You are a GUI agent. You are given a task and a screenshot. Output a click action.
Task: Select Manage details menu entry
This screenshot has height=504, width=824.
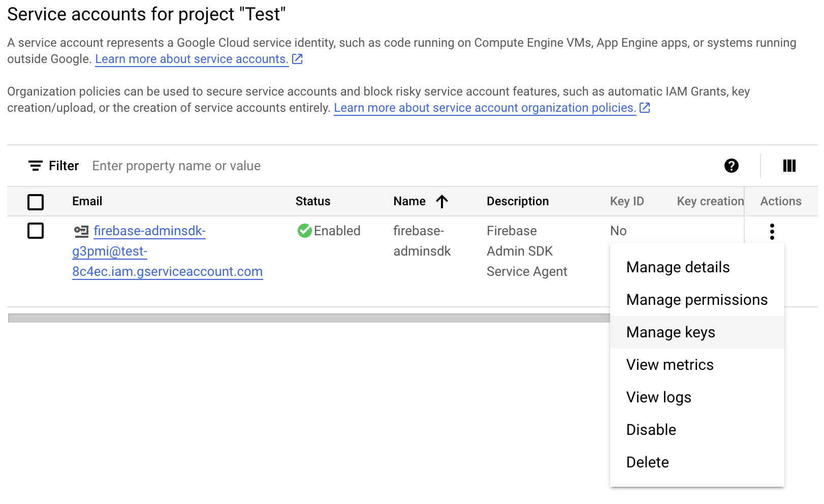[x=678, y=267]
